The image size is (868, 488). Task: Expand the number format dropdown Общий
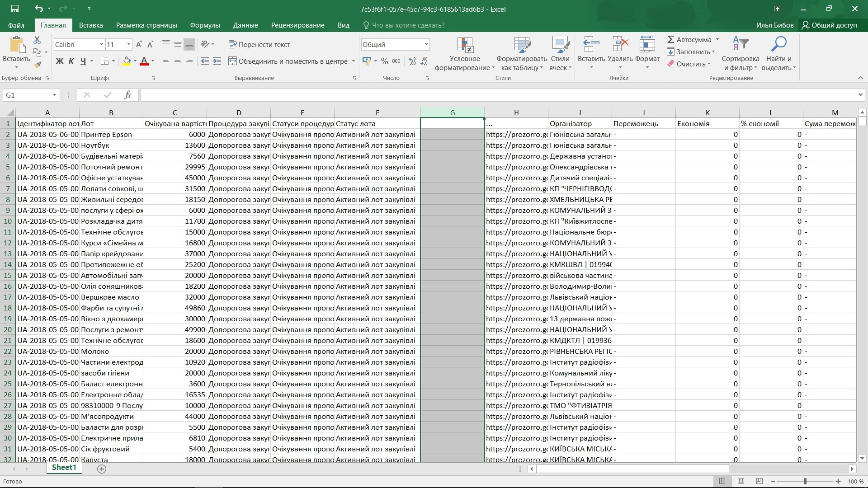pyautogui.click(x=426, y=44)
